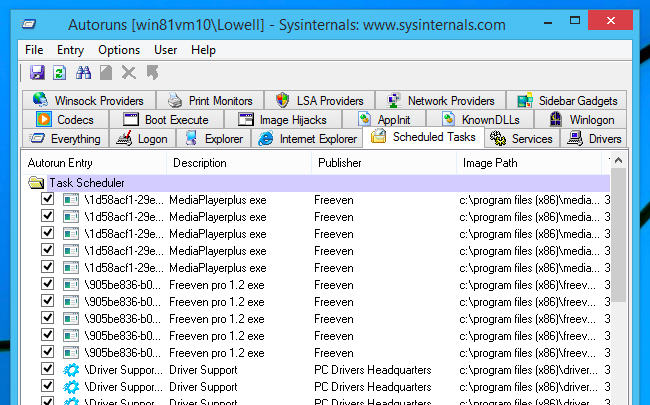Click the first \905be836-b0 entry icon
This screenshot has height=405, width=650.
[x=71, y=285]
